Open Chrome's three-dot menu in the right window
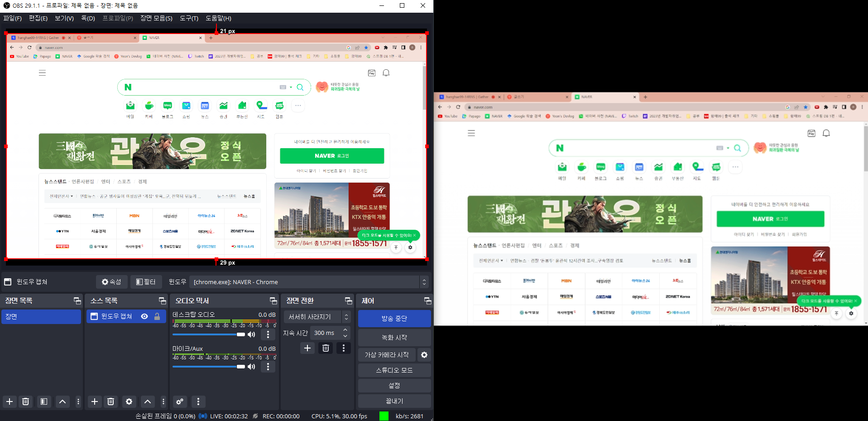The height and width of the screenshot is (421, 868). 862,107
